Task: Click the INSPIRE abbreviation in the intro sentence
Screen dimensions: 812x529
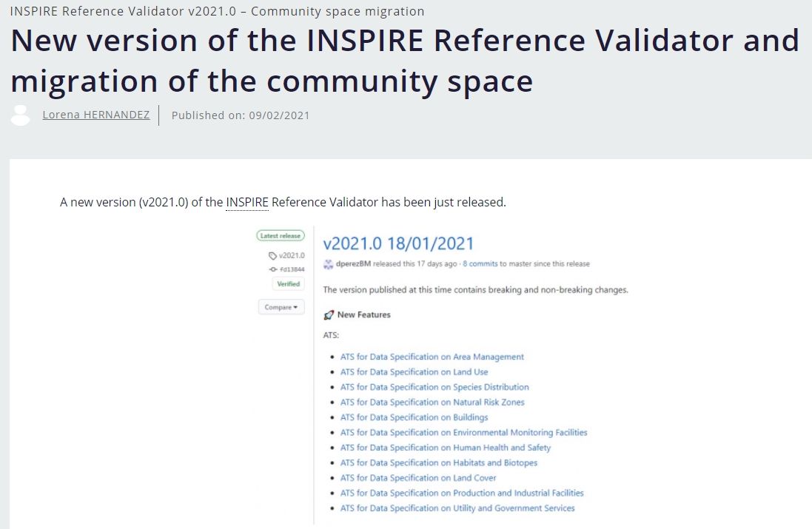Action: pos(247,202)
